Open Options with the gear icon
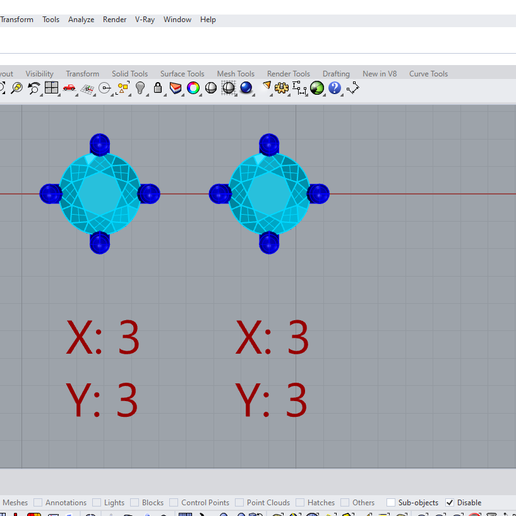 (x=282, y=88)
